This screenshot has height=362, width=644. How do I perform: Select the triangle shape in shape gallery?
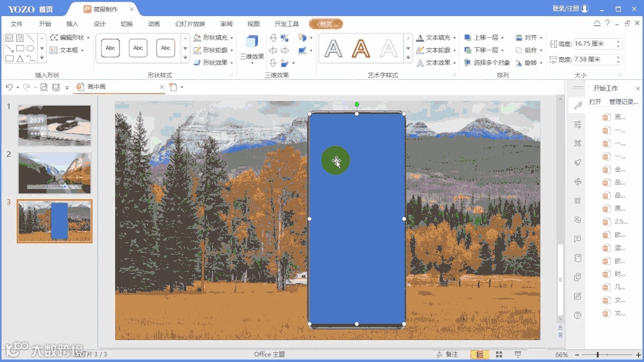(20, 58)
